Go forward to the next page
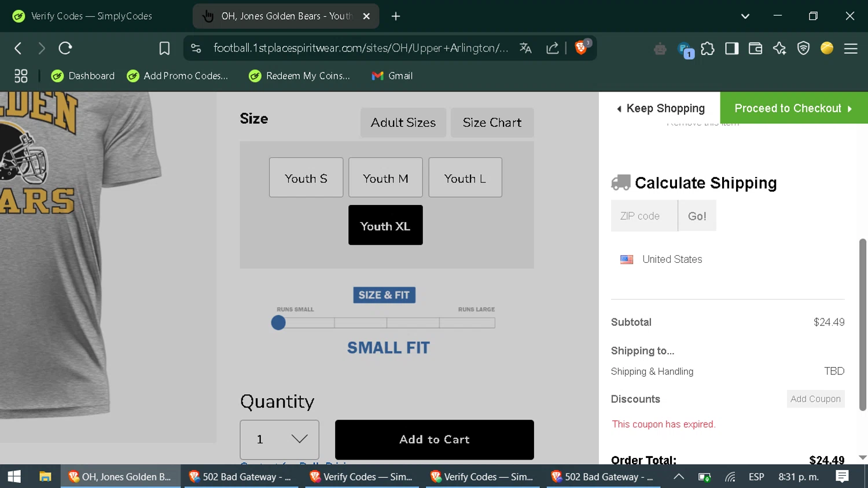 41,48
